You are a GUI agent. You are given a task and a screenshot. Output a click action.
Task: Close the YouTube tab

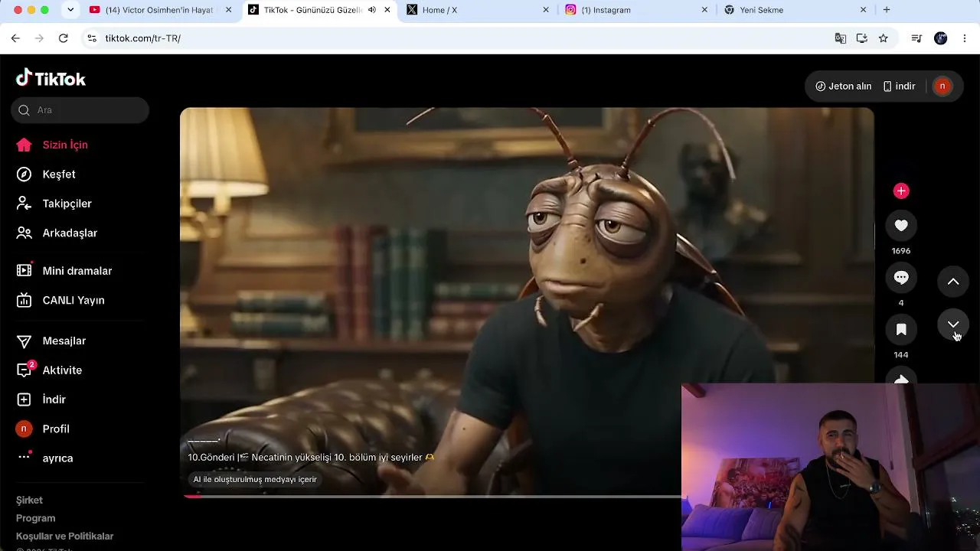click(x=228, y=10)
